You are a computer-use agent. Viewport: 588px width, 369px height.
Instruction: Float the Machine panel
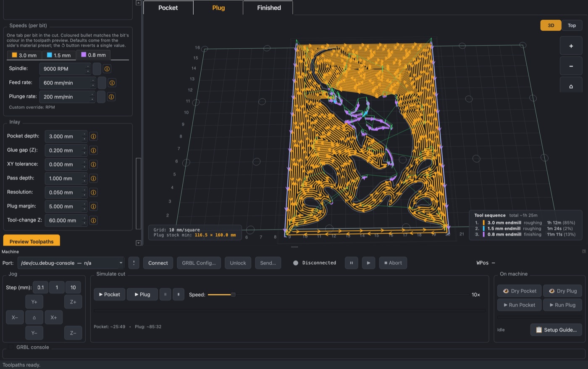click(584, 251)
